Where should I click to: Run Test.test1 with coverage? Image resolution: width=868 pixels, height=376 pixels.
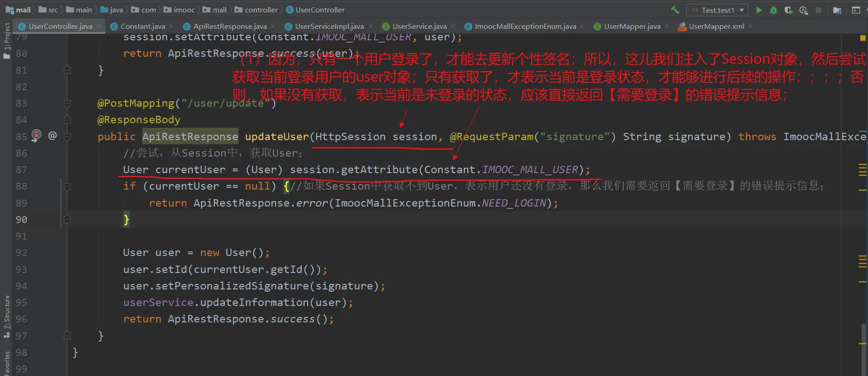click(788, 10)
